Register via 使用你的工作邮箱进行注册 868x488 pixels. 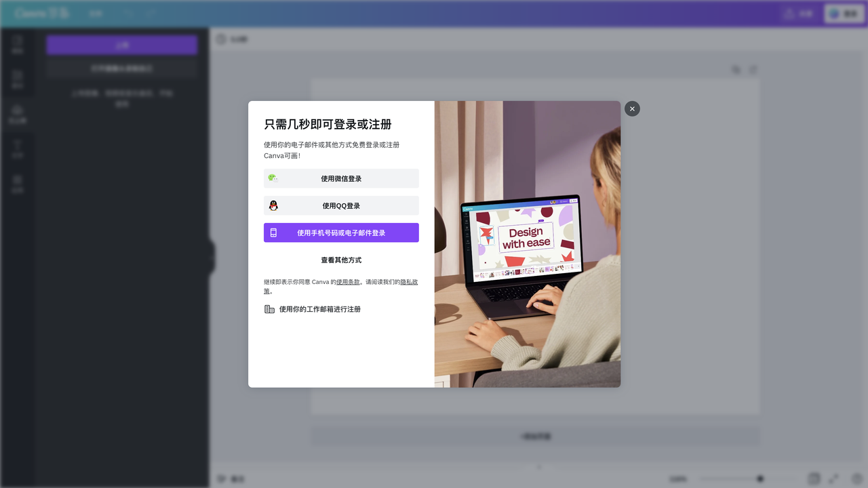click(319, 309)
